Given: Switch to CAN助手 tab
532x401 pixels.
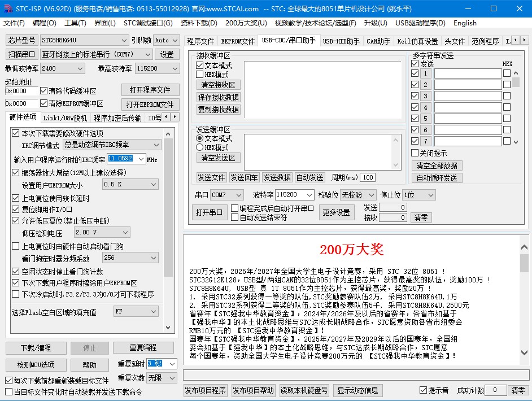Looking at the screenshot, I should pyautogui.click(x=378, y=41).
